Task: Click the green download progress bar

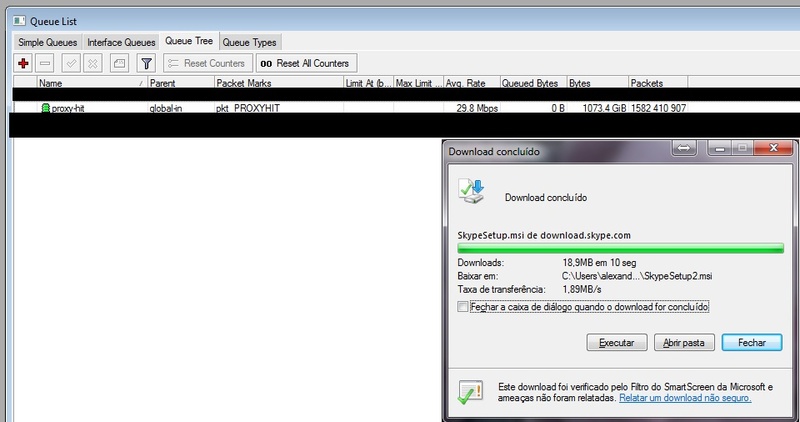Action: [x=620, y=249]
